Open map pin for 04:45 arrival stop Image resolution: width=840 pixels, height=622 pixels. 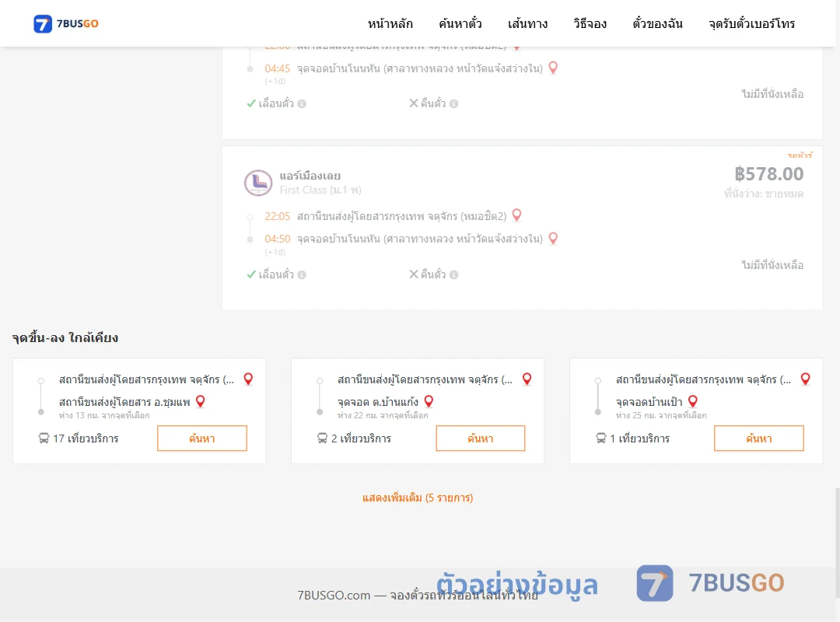point(553,68)
